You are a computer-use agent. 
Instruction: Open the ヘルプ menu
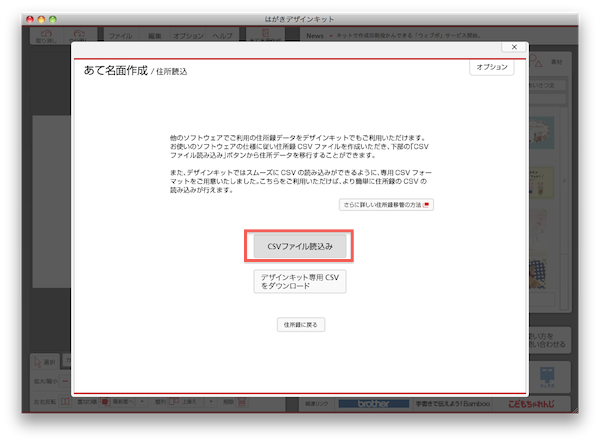click(x=222, y=36)
